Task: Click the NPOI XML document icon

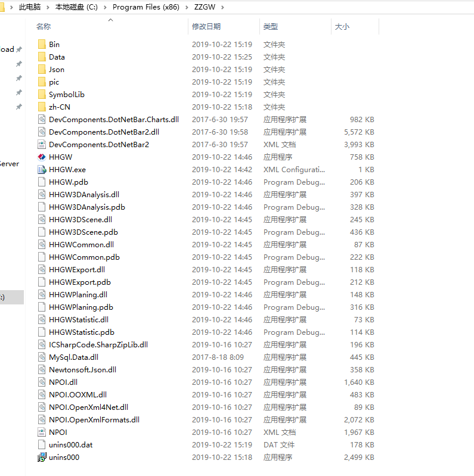Action: 42,432
